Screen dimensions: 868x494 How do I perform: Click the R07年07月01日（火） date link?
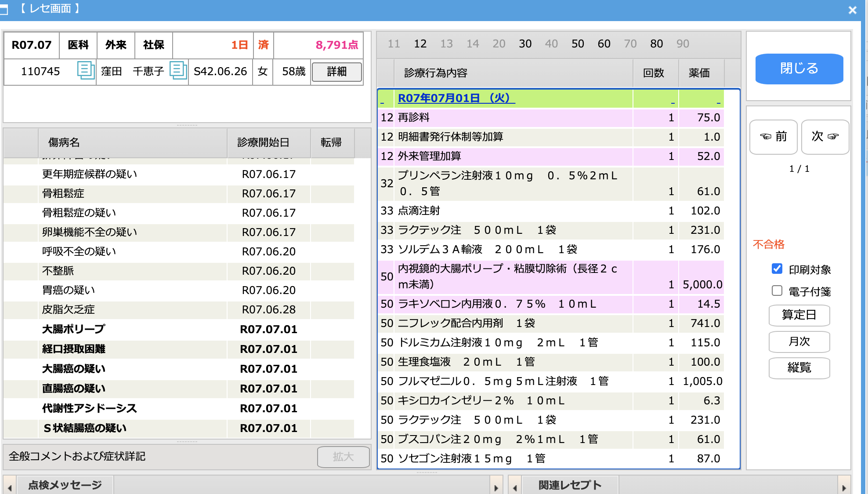click(456, 98)
